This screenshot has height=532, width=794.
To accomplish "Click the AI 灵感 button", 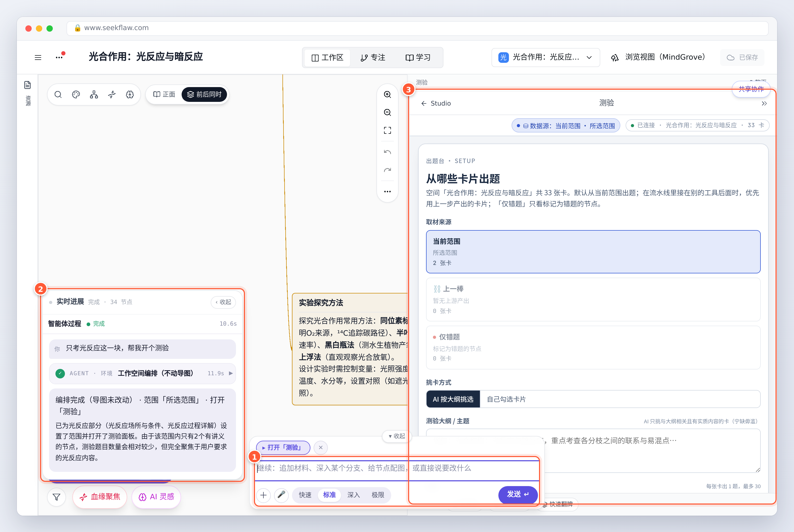I will tap(156, 497).
